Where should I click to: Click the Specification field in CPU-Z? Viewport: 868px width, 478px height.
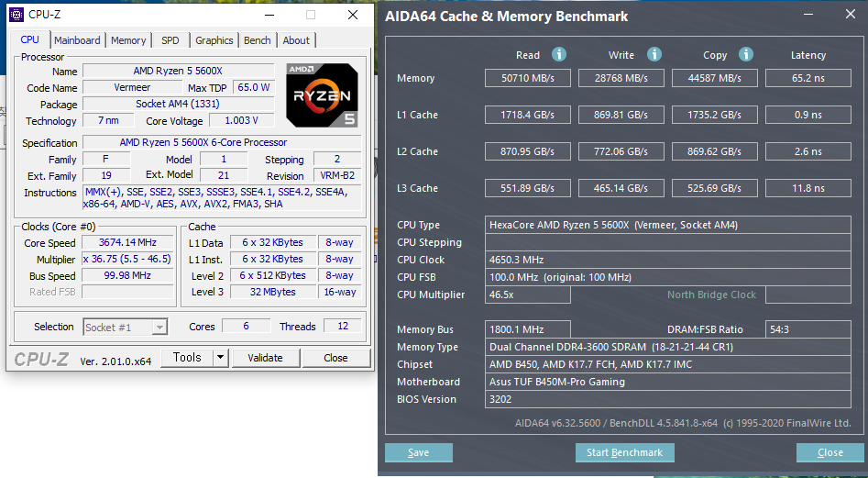(x=222, y=142)
